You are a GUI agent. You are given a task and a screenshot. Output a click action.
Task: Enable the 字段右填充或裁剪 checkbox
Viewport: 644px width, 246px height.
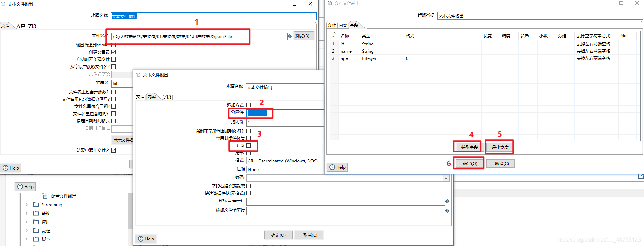pos(249,186)
